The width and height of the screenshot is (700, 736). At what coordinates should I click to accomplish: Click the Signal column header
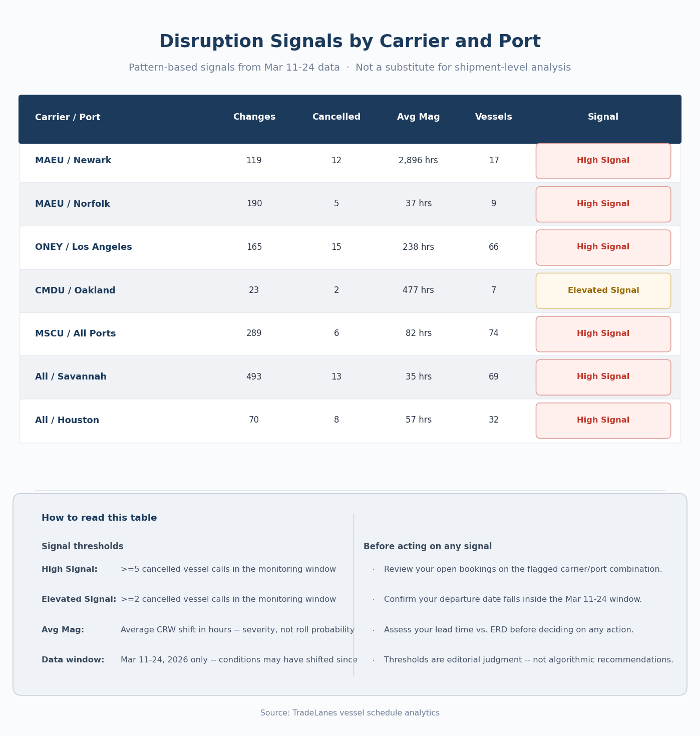(603, 117)
